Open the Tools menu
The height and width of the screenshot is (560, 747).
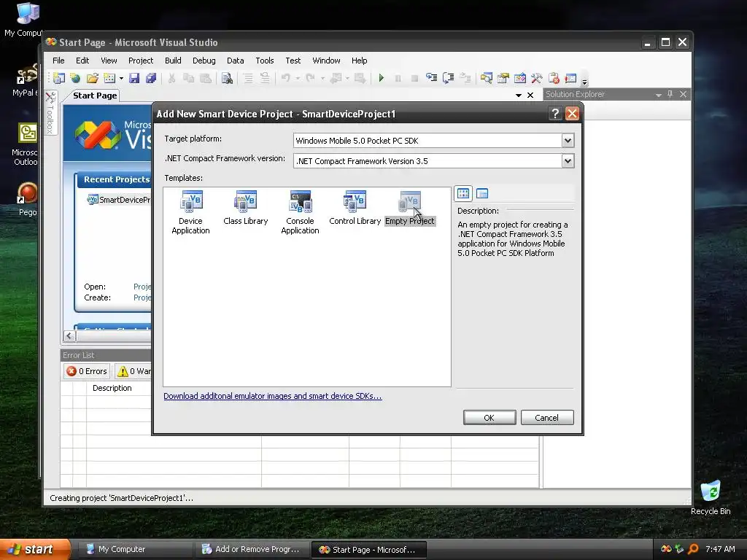[x=264, y=61]
